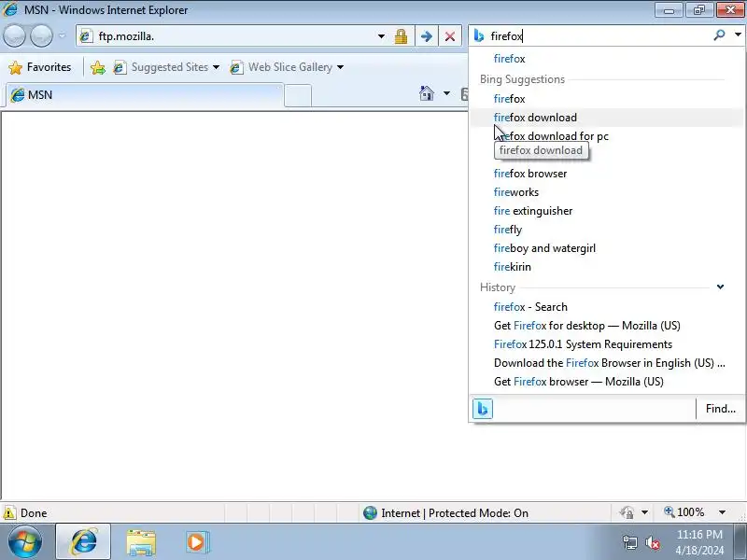The image size is (747, 560).
Task: Open 'Get Firefox browser — Mozilla (US)' history
Action: pyautogui.click(x=607, y=382)
